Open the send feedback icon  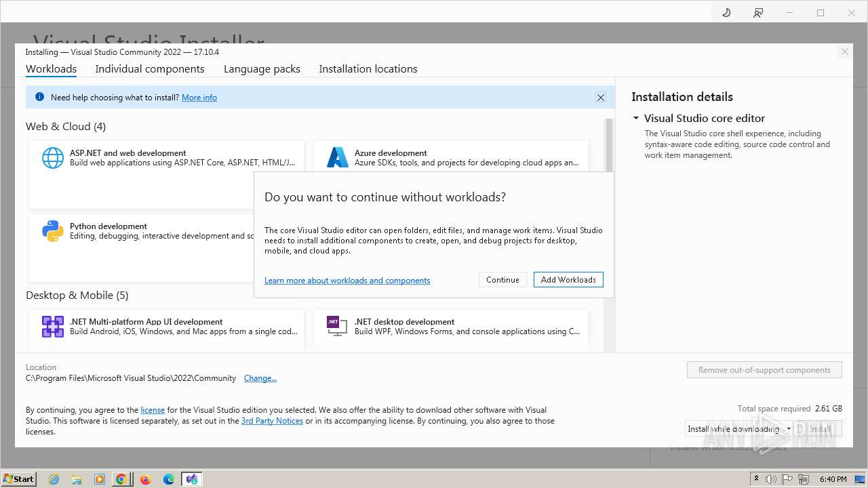[758, 12]
